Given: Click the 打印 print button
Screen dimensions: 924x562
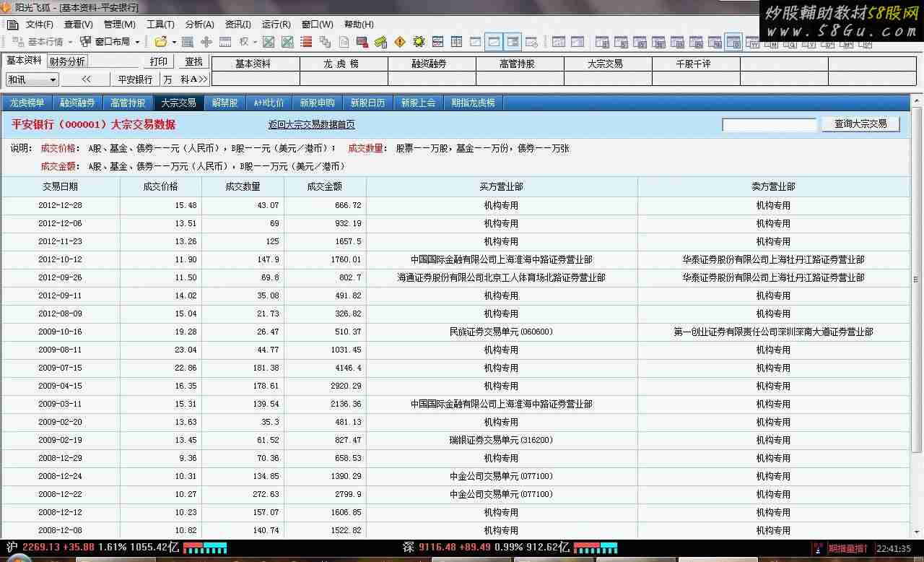Looking at the screenshot, I should coord(159,61).
